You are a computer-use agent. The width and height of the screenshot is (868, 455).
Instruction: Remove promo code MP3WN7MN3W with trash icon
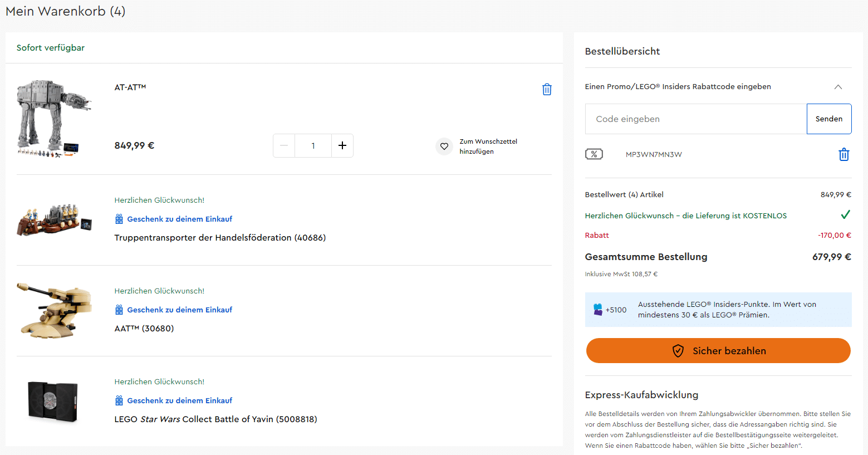844,154
